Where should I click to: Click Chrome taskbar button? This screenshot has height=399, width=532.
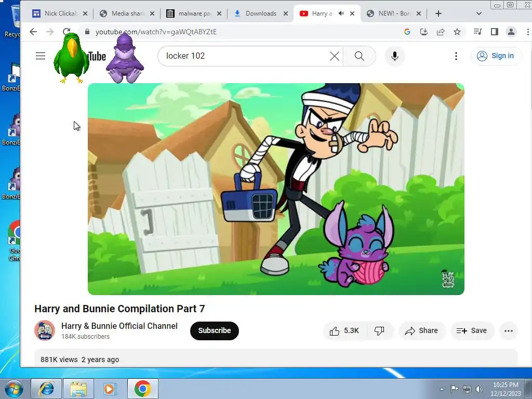click(x=142, y=389)
